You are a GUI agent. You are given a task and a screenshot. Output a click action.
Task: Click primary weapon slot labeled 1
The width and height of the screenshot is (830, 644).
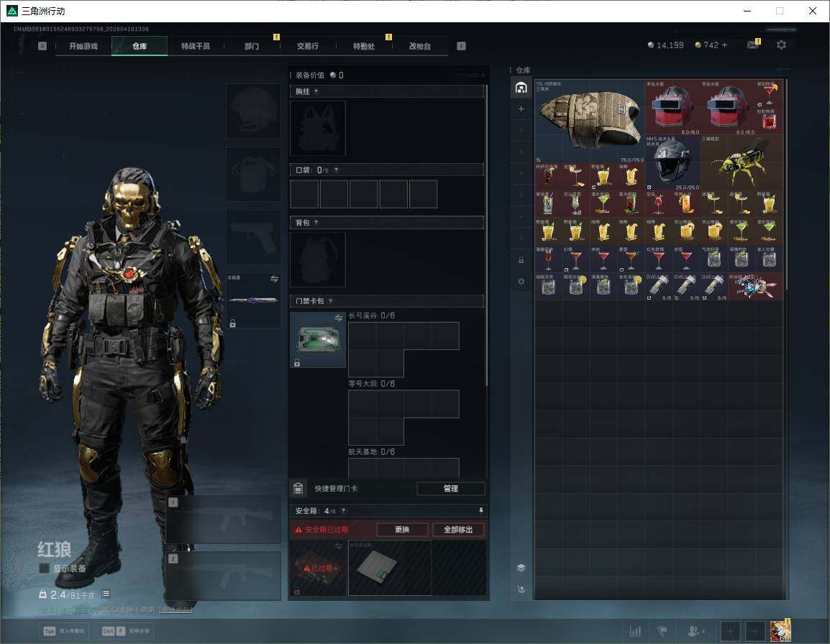[224, 519]
